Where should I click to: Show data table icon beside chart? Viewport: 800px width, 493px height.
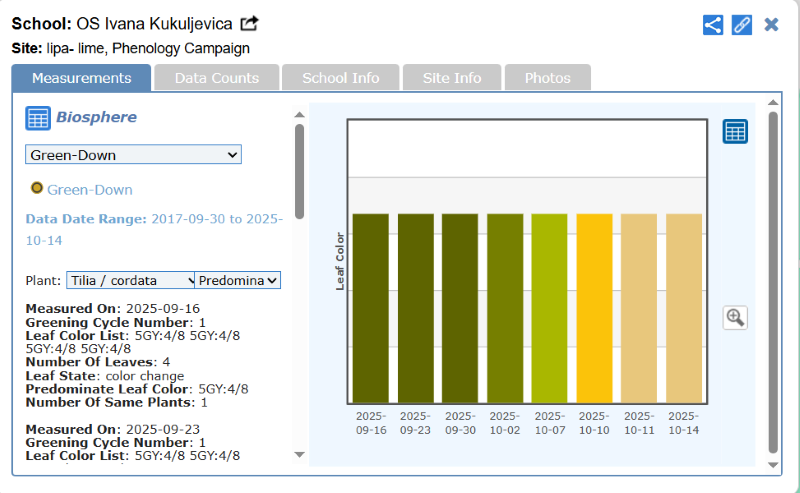(x=735, y=131)
